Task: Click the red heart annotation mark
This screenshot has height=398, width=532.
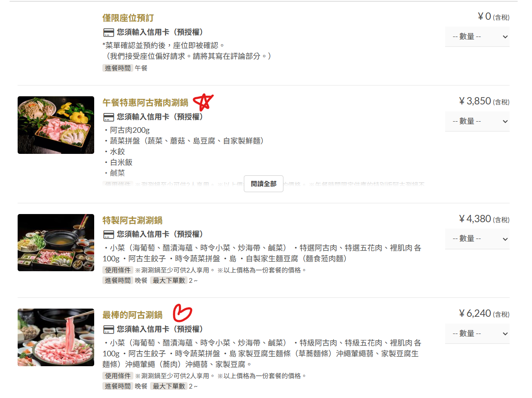Action: 182,313
